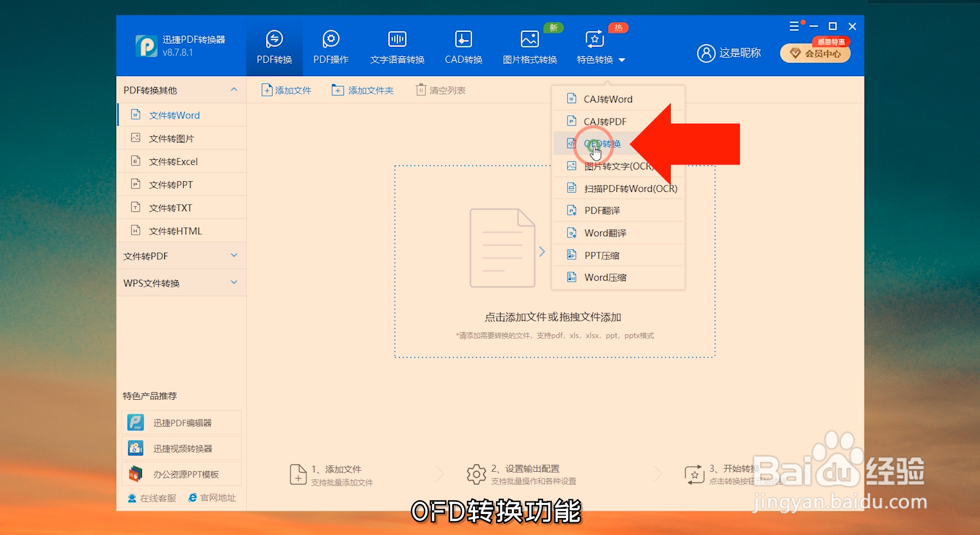The height and width of the screenshot is (535, 980).
Task: Choose 图片转文字(OCR) menu entry
Action: (618, 166)
